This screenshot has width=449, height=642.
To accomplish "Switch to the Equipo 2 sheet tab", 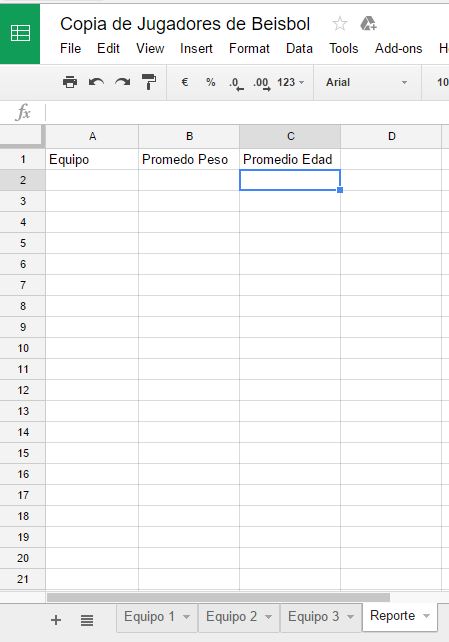I will 232,617.
